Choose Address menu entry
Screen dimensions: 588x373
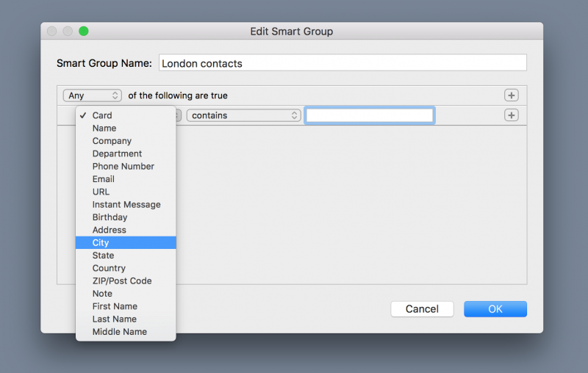point(126,230)
